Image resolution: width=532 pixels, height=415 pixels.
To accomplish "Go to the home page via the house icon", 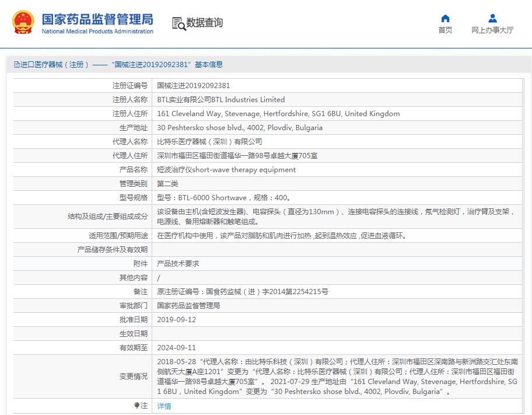I will [x=445, y=18].
